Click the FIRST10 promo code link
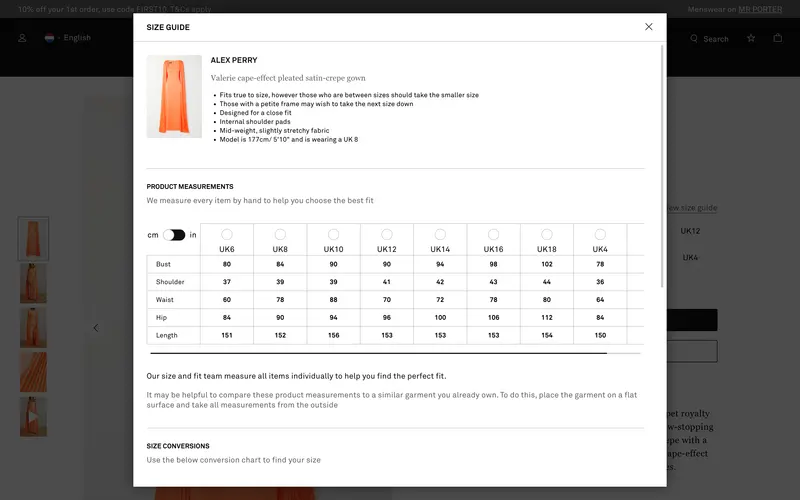This screenshot has width=800, height=500. pos(152,9)
